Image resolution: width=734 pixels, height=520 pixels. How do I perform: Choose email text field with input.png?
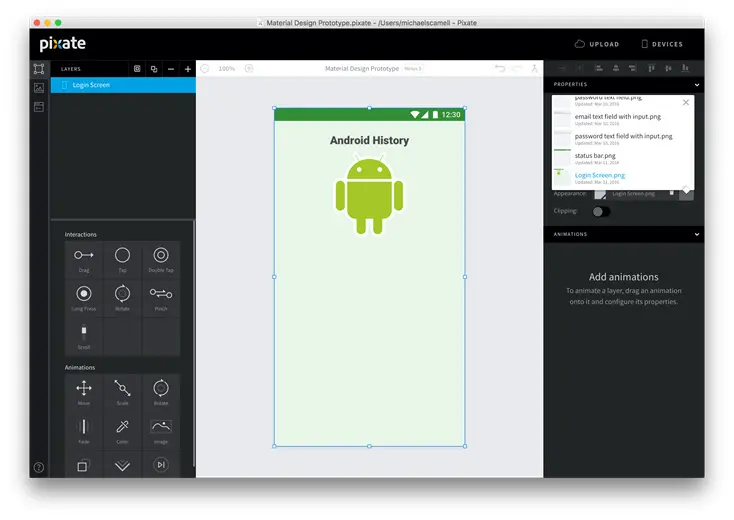coord(617,117)
